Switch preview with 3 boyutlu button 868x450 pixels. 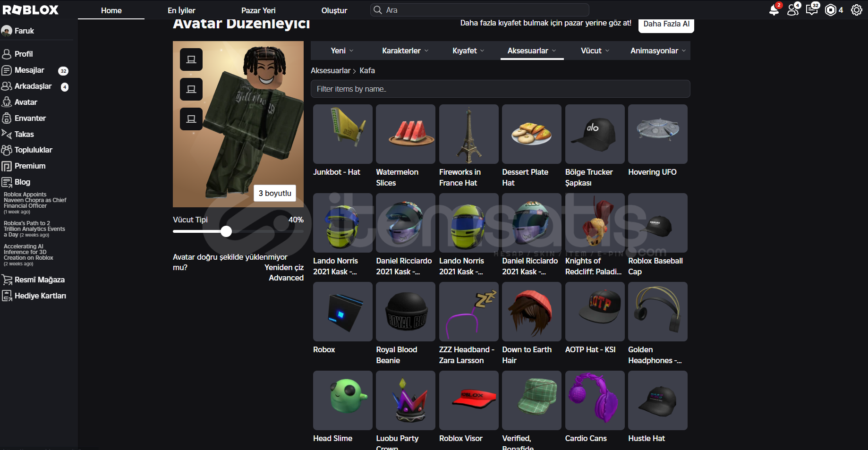275,193
